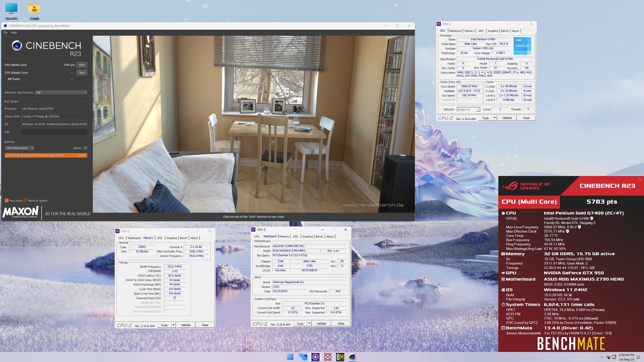
Task: Click the Info input field in Cinebench
Action: pos(54,132)
